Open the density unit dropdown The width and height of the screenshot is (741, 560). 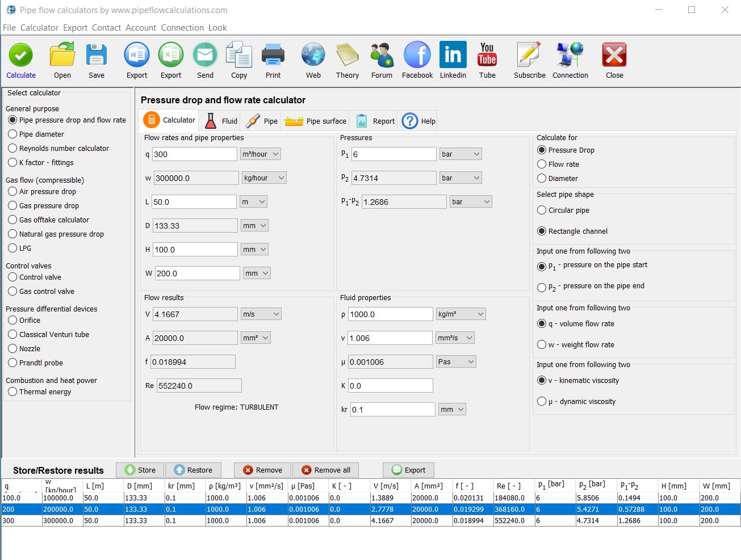460,314
